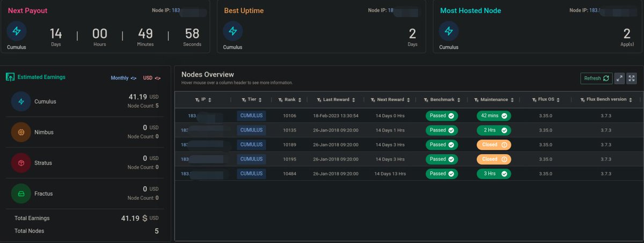
Task: Sort by IP using its sort arrows
Action: tap(210, 100)
